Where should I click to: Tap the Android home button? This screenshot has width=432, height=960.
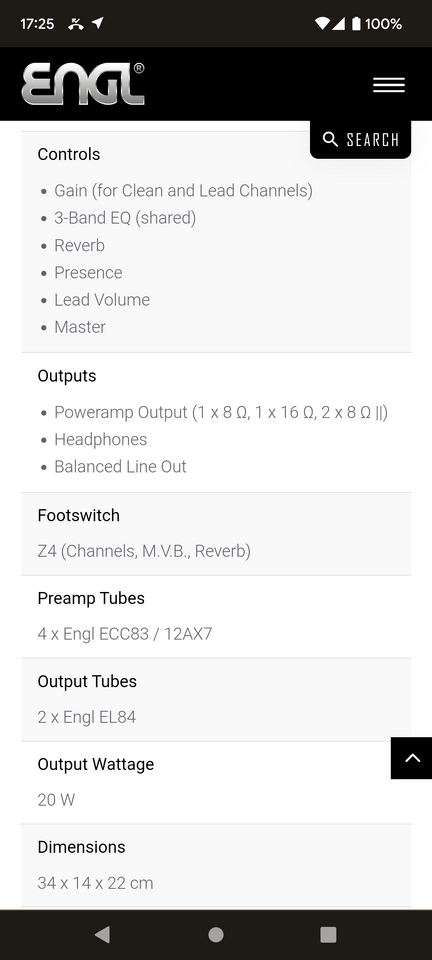point(216,934)
